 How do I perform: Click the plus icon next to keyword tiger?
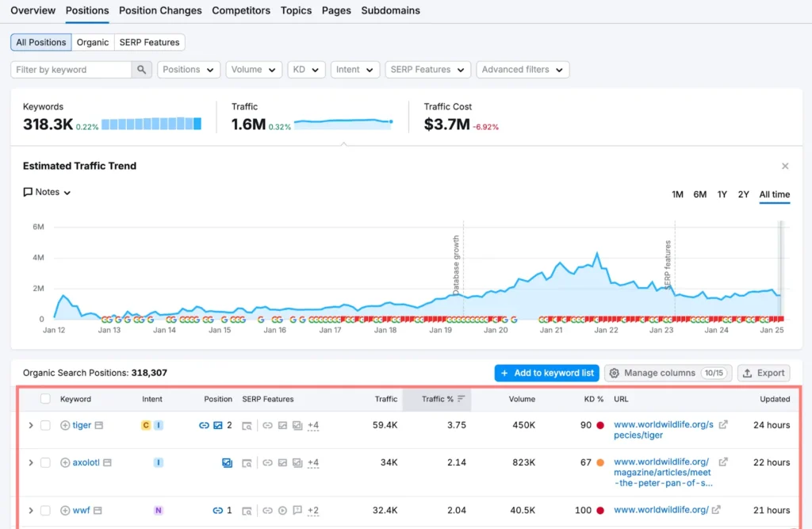pyautogui.click(x=64, y=425)
